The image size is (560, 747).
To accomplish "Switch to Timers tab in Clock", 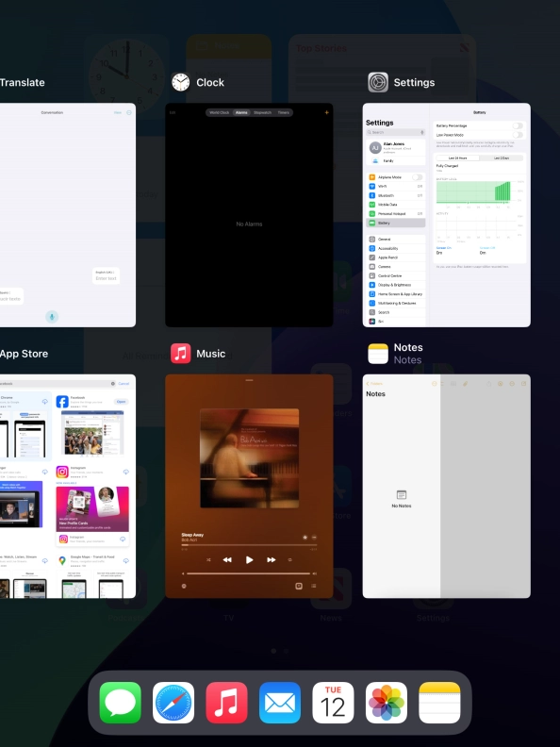I will [x=284, y=112].
